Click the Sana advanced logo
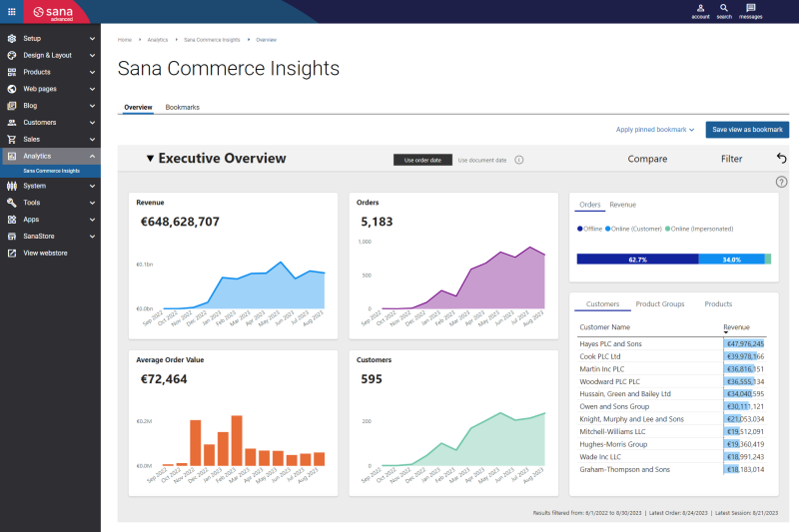Image resolution: width=799 pixels, height=532 pixels. click(x=53, y=13)
